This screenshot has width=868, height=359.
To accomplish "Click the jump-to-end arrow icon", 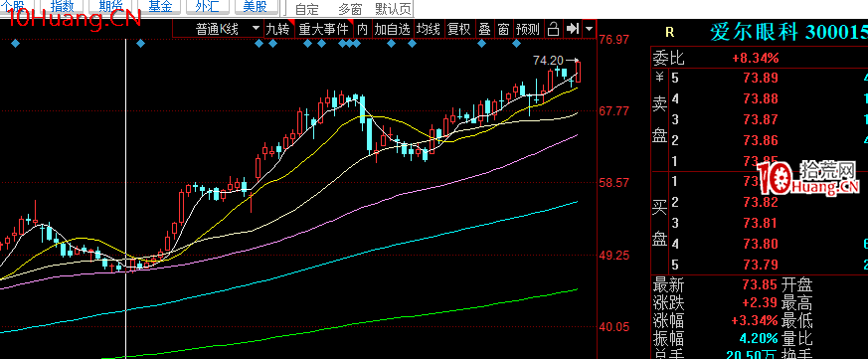I will pos(573,30).
